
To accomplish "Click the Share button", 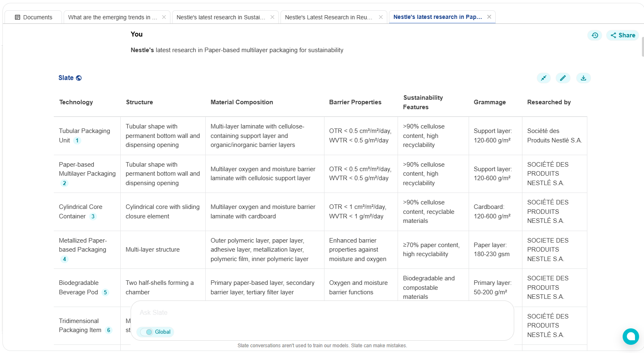I will click(x=623, y=35).
